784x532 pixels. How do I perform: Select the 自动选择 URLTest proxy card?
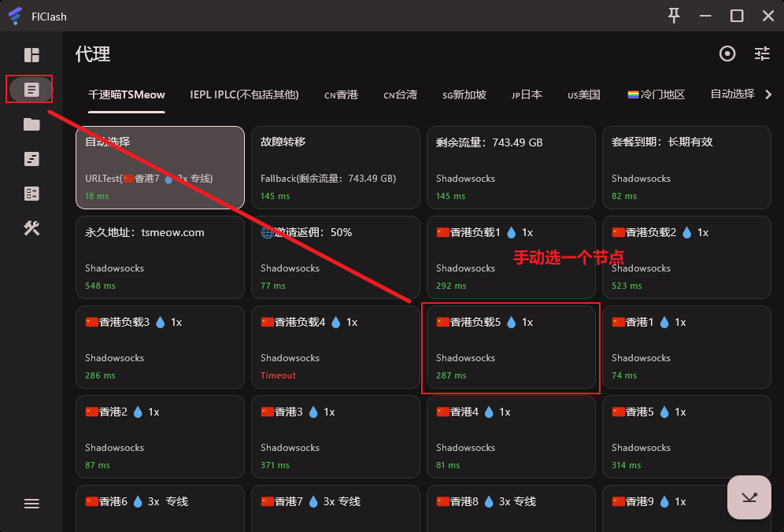(160, 168)
